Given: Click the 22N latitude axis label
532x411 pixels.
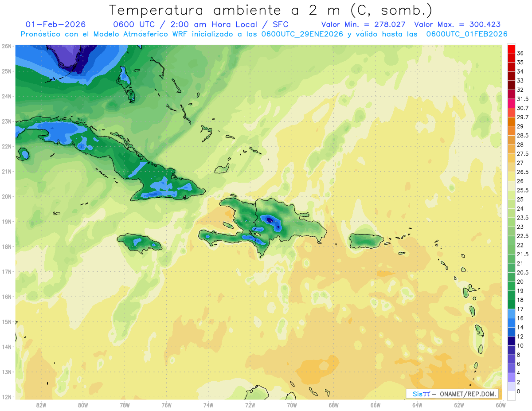Looking at the screenshot, I should tap(7, 146).
